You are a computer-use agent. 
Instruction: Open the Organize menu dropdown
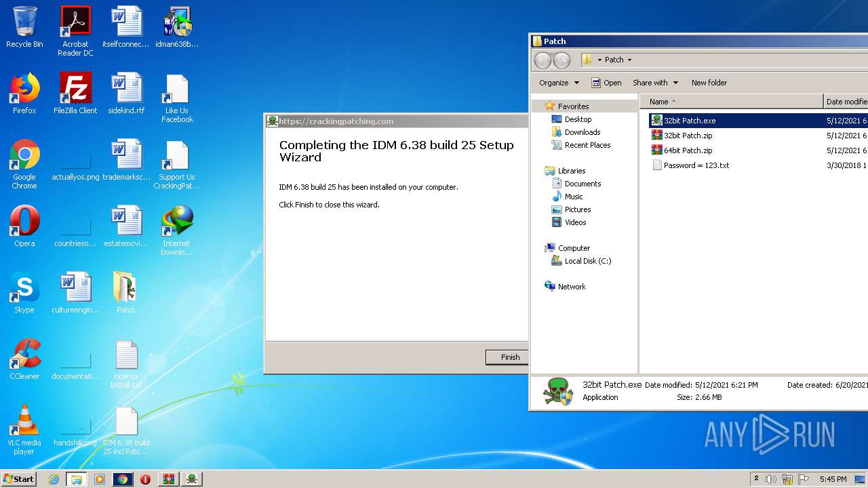click(559, 83)
